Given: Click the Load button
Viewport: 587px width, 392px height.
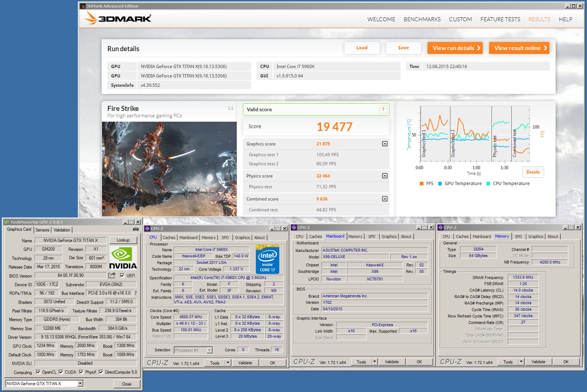Looking at the screenshot, I should 362,48.
